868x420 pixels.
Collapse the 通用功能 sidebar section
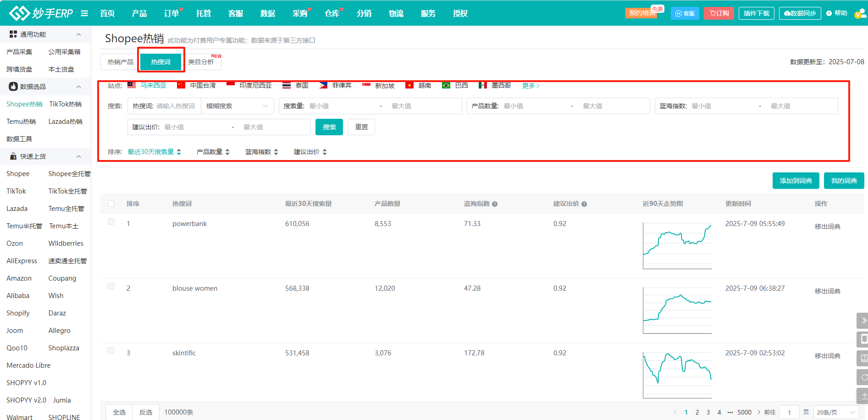(x=78, y=34)
